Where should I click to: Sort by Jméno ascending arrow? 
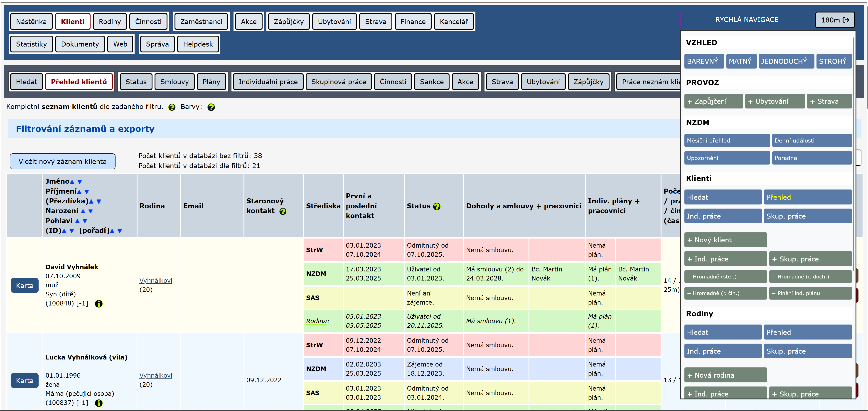click(x=72, y=182)
